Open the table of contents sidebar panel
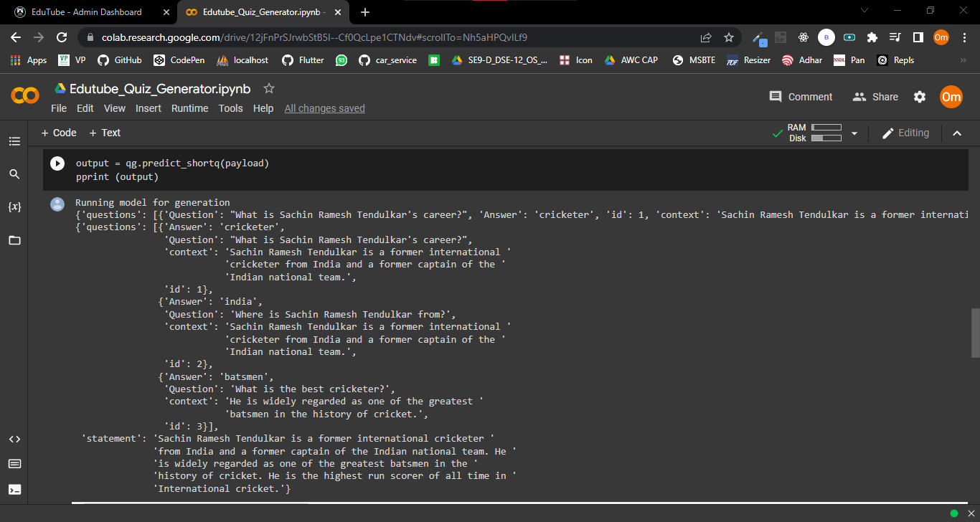This screenshot has height=522, width=980. (x=14, y=141)
